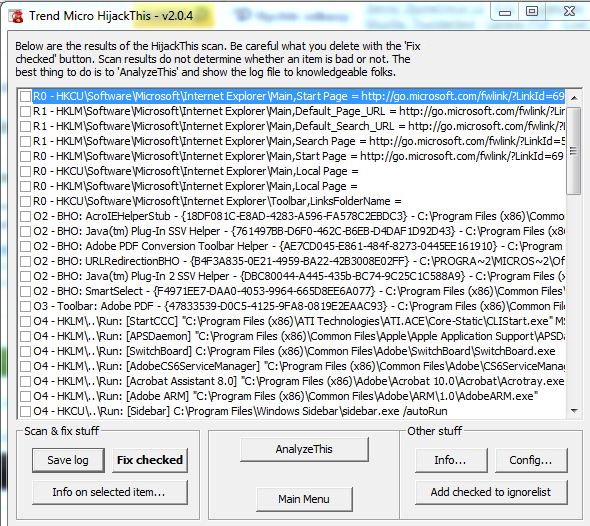Click the scroll-up arrow of results list
This screenshot has width=590, height=526.
click(574, 98)
